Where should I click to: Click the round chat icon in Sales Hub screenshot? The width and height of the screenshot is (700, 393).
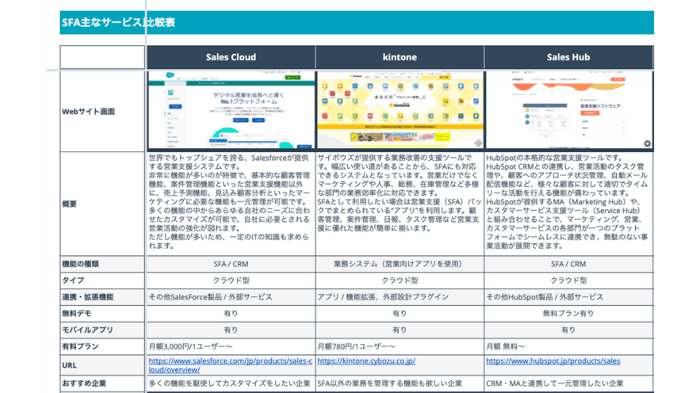coord(647,143)
